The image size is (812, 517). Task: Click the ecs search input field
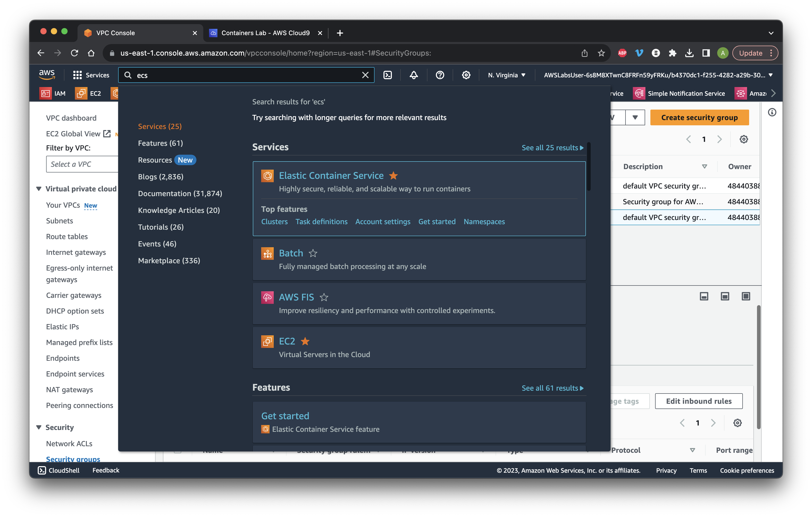point(246,75)
